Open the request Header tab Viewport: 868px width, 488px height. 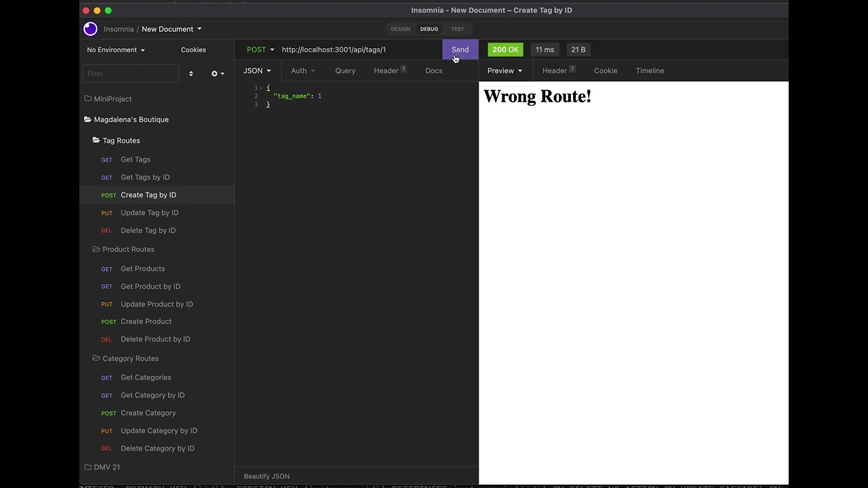click(x=390, y=70)
